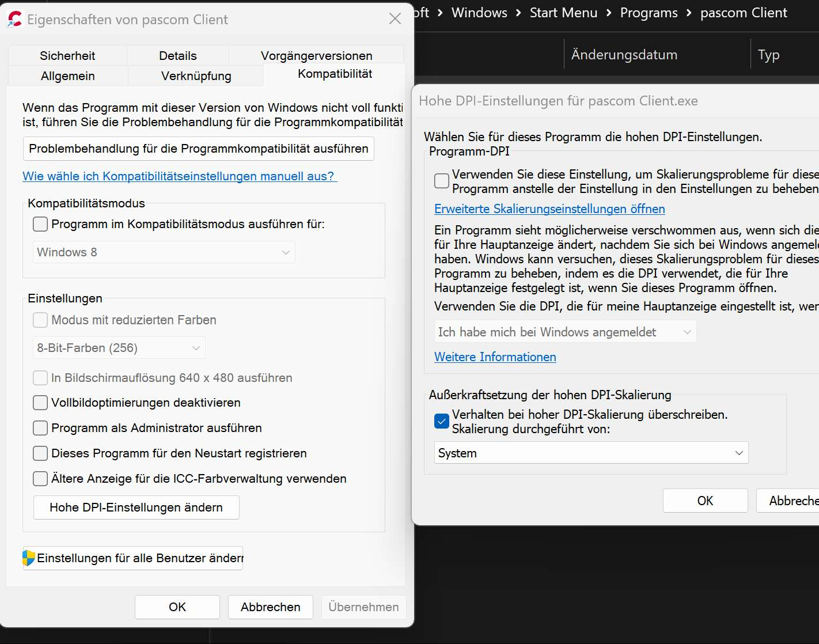
Task: Click Abbrechen in the properties dialog
Action: click(271, 607)
